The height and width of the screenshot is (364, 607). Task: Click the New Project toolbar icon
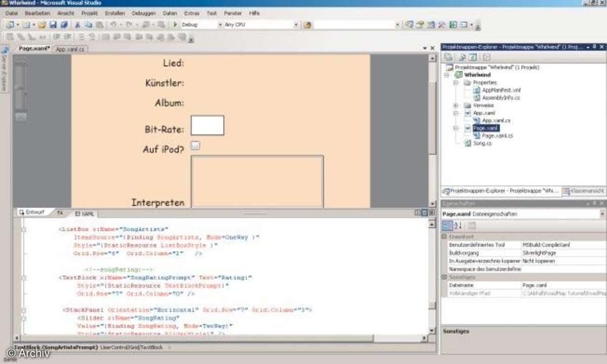tap(10, 24)
